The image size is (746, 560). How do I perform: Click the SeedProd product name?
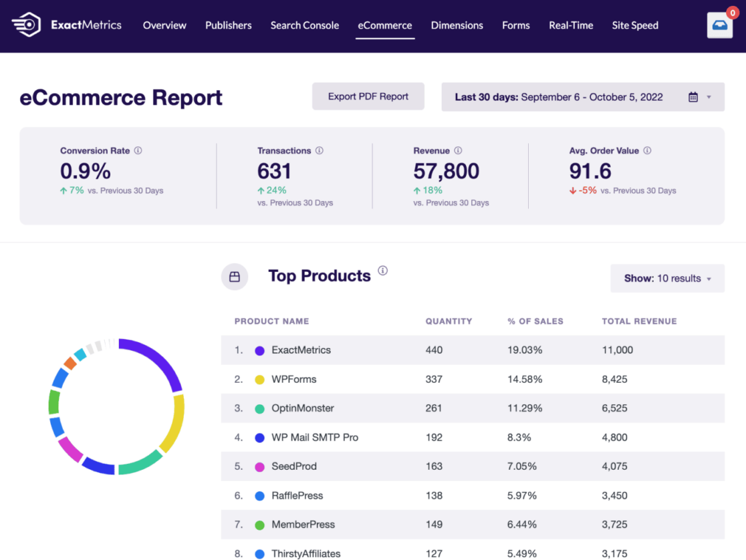[x=294, y=466]
